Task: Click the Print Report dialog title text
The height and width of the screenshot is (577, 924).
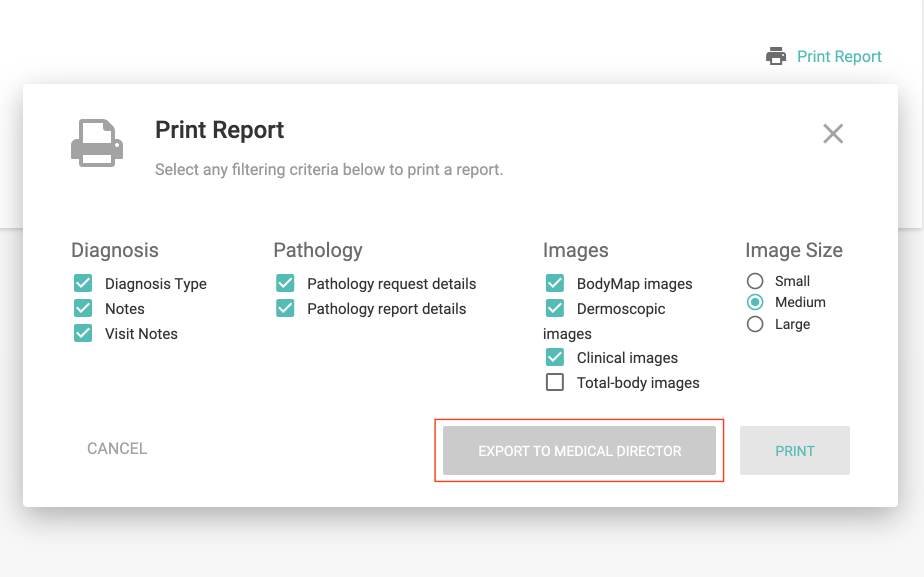Action: 219,130
